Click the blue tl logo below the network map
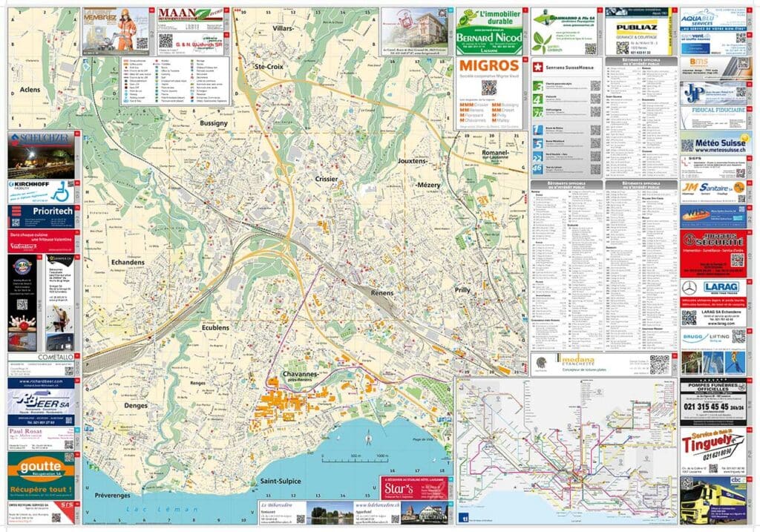Screen dimensions: 760x532 (x=463, y=517)
